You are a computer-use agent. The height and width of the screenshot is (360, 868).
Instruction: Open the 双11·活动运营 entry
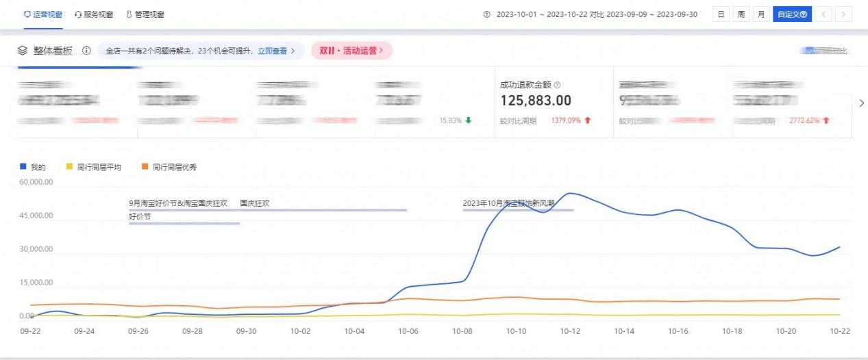pos(351,51)
